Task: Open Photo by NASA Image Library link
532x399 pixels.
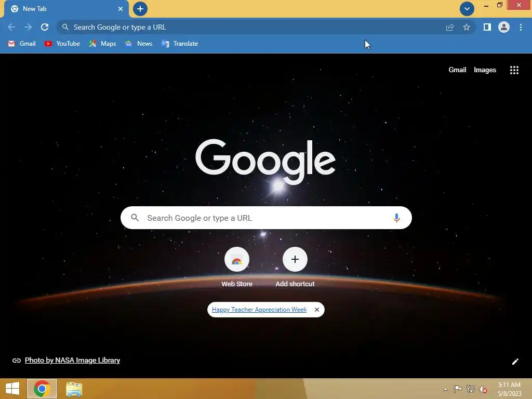Action: (72, 361)
